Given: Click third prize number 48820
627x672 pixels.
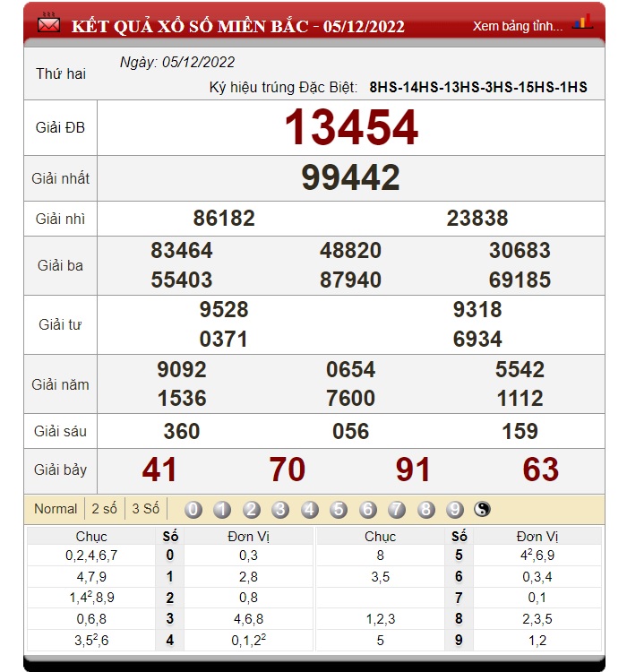Looking at the screenshot, I should [350, 250].
